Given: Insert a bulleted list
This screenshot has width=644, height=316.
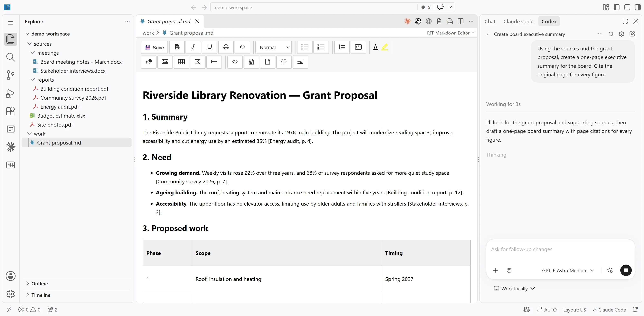Looking at the screenshot, I should [x=304, y=47].
